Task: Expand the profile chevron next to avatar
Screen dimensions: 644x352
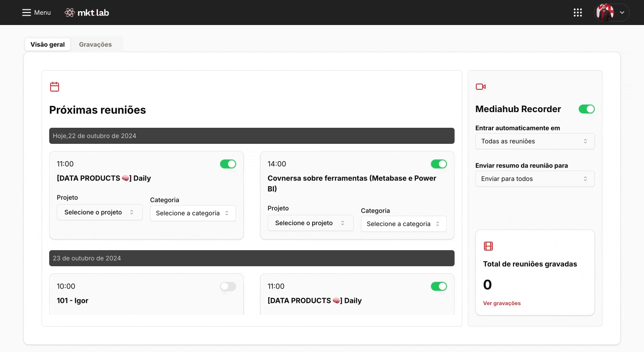Action: pyautogui.click(x=622, y=13)
